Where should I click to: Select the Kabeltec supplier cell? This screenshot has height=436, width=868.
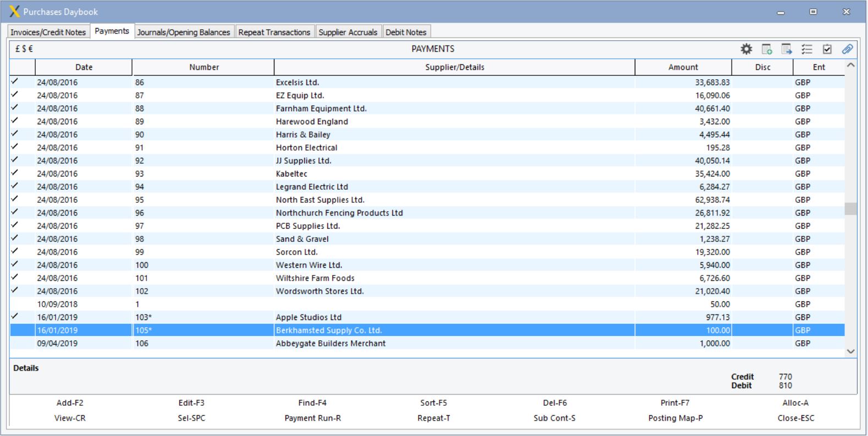tap(454, 174)
